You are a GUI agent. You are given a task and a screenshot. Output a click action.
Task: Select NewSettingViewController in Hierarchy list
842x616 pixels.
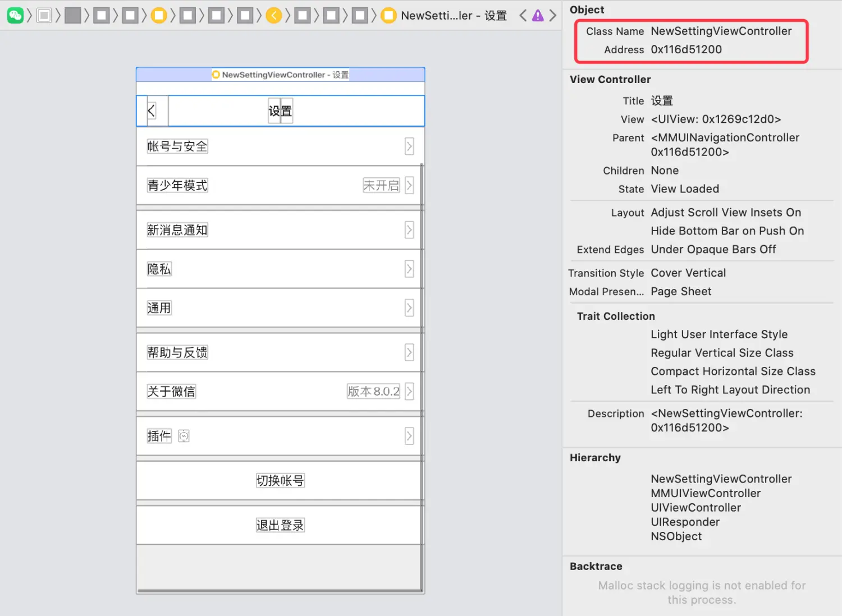pyautogui.click(x=721, y=479)
